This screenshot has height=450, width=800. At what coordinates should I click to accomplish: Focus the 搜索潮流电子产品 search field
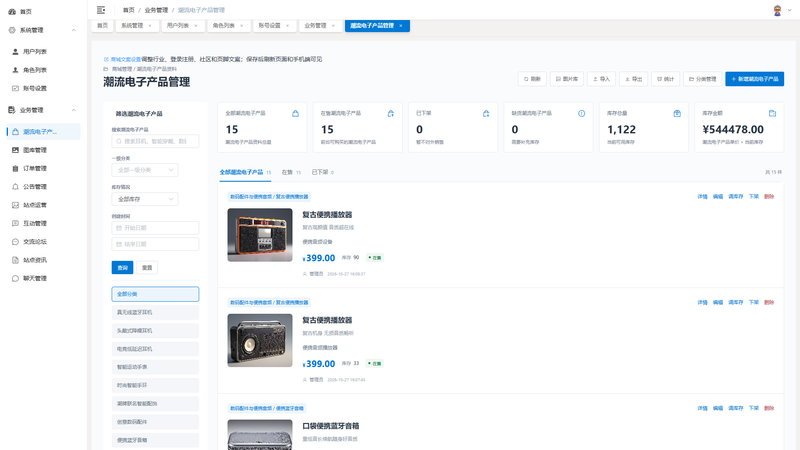[155, 141]
